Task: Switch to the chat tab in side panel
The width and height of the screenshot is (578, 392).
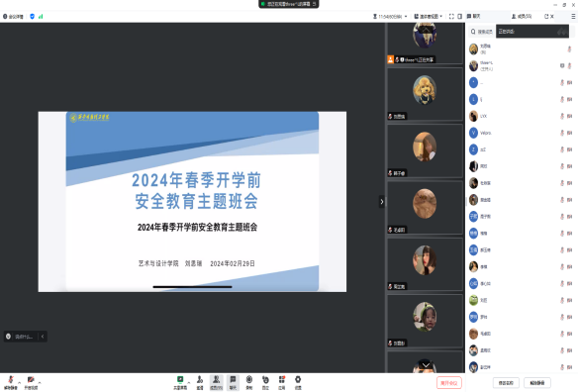Action: pyautogui.click(x=474, y=16)
